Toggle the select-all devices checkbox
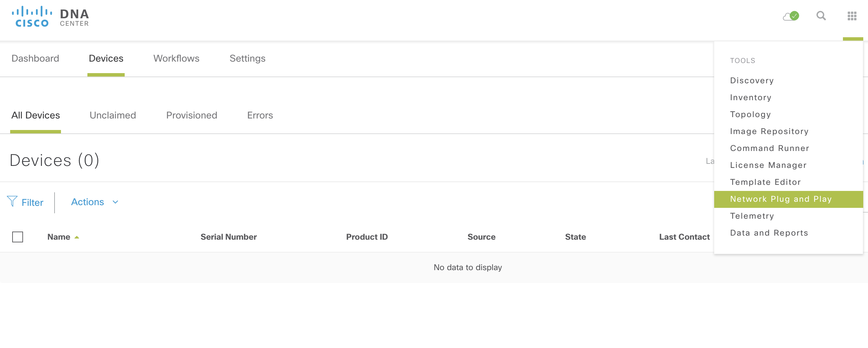This screenshot has height=348, width=868. 18,237
